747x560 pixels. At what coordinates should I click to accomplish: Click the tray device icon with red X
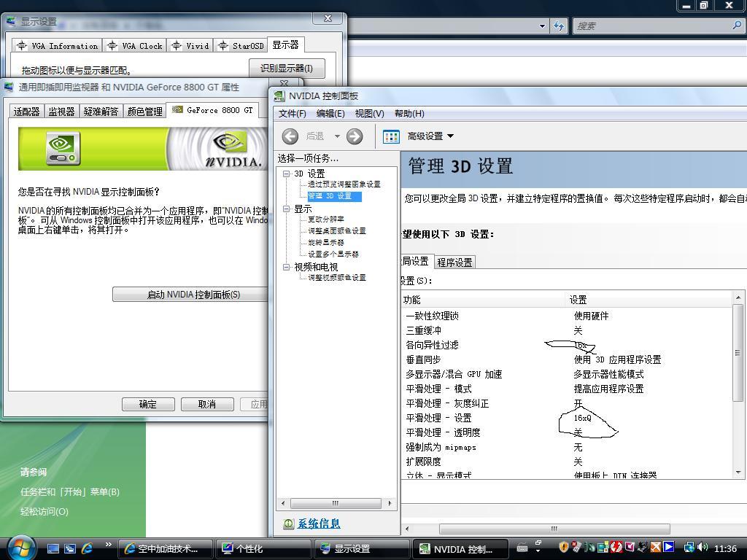point(577,548)
